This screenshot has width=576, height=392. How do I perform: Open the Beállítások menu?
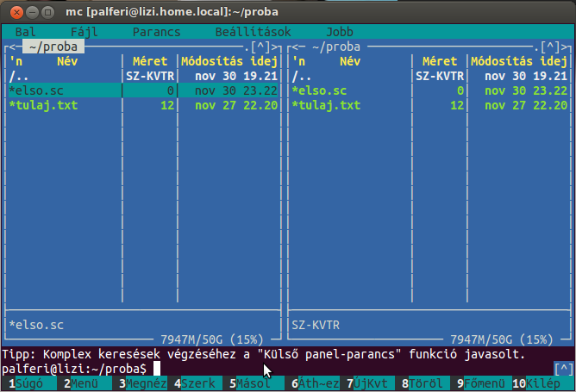pos(251,32)
